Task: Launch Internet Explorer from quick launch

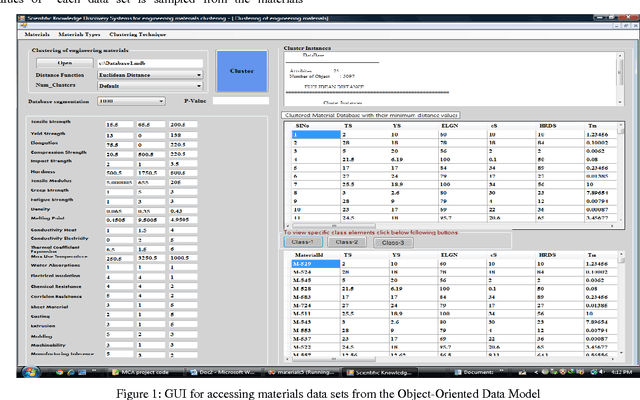Action: point(71,372)
